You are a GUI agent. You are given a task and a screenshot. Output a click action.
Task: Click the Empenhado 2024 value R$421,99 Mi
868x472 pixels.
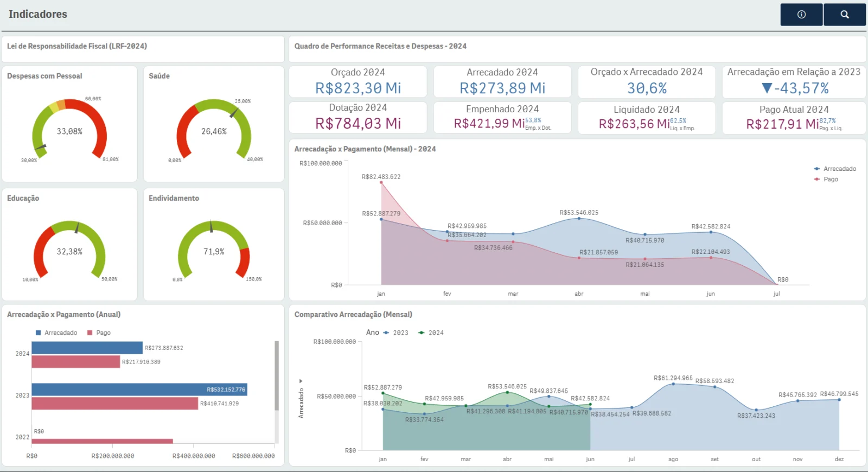tap(489, 124)
